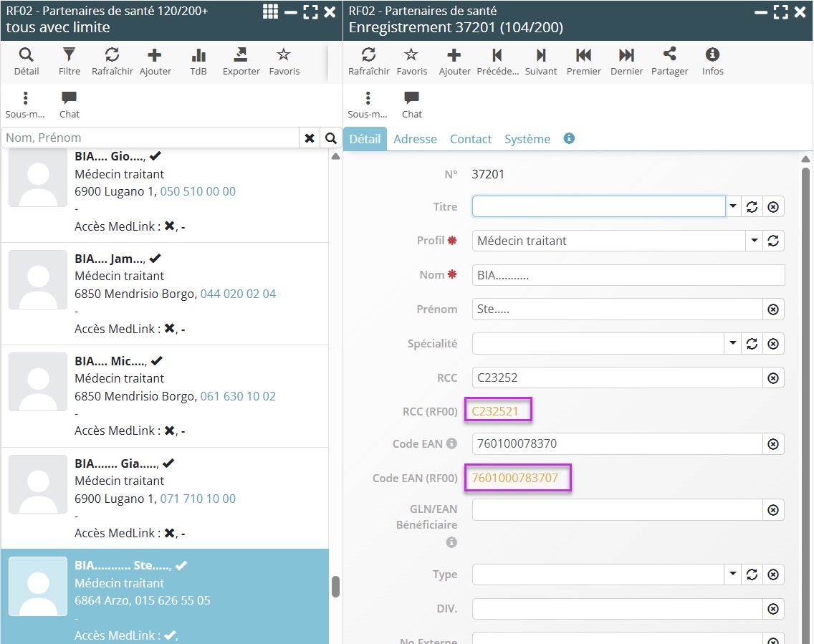Clear the Nom, Prénom search box

309,138
